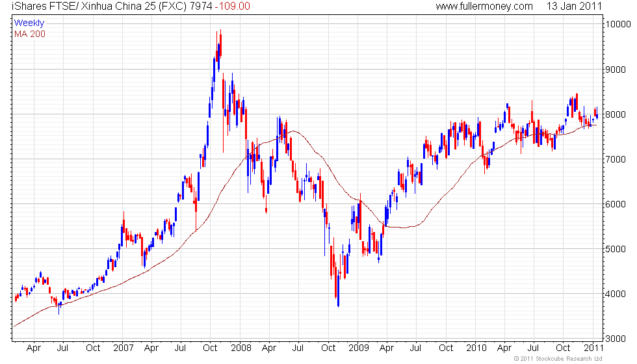Click the 3000 y-axis label
The height and width of the screenshot is (364, 637).
point(616,339)
